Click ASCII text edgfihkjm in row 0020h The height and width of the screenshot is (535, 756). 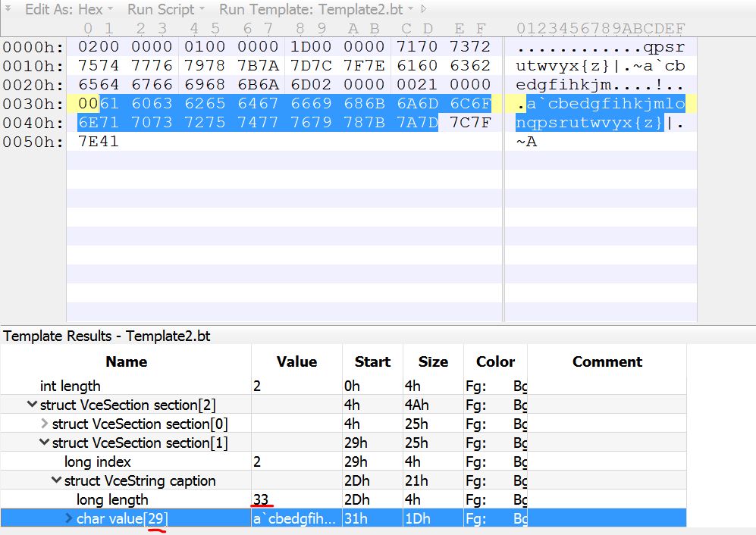(x=563, y=85)
